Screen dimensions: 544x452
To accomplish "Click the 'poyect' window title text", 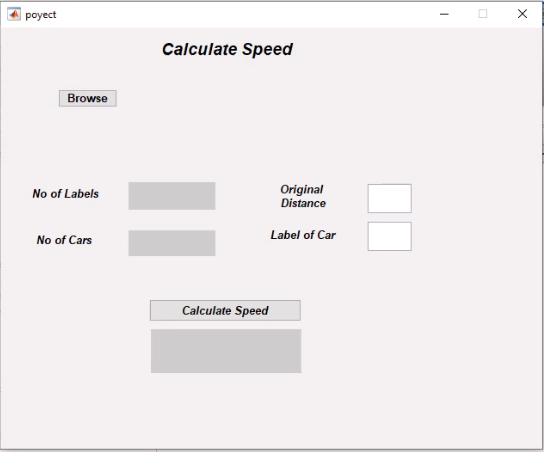I will click(x=41, y=15).
